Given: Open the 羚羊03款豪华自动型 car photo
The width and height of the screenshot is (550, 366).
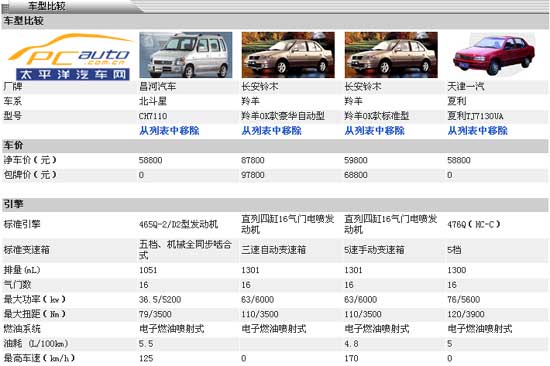Looking at the screenshot, I should (288, 55).
